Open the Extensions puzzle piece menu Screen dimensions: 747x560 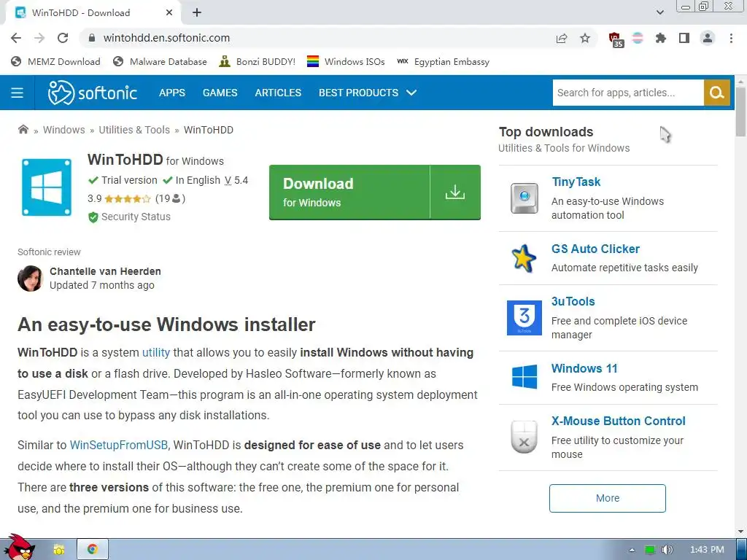point(661,38)
